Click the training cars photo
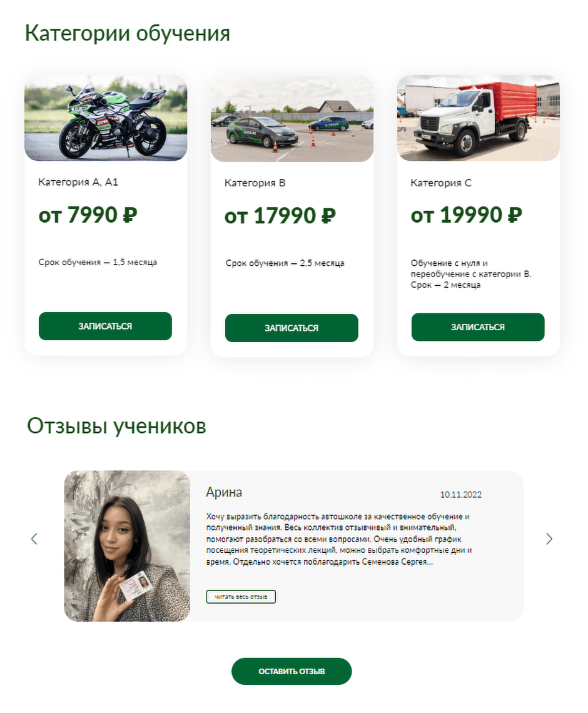Screen dimensions: 588x713 point(292,119)
